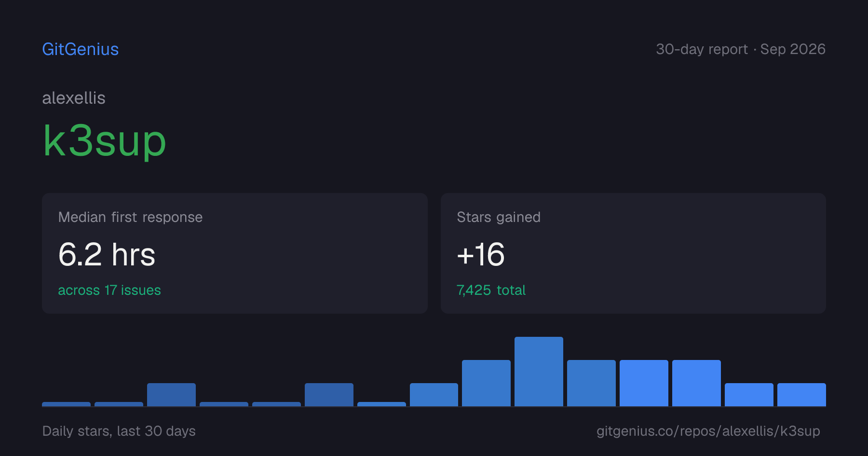Select the Daily stars, last 30 days caption
Image resolution: width=868 pixels, height=456 pixels.
119,431
